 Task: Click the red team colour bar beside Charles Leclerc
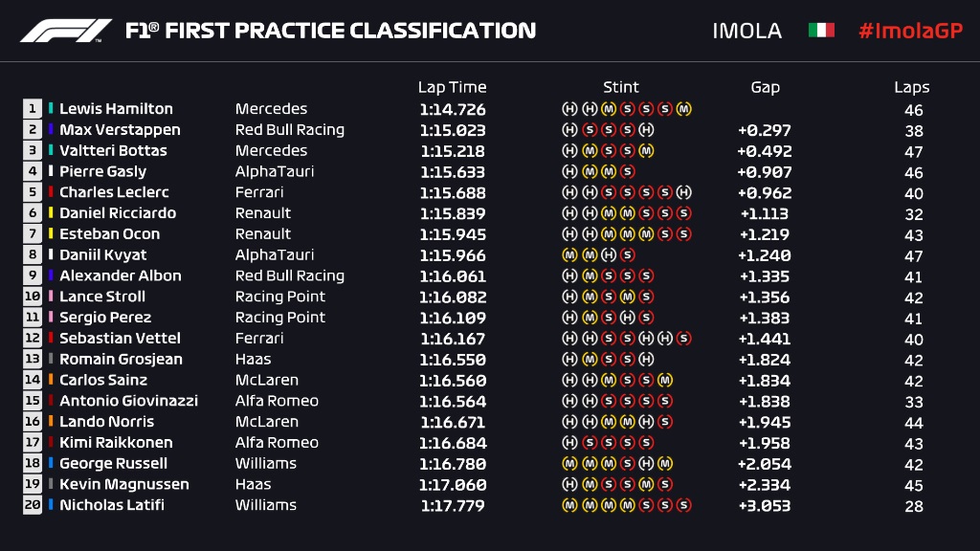click(51, 192)
